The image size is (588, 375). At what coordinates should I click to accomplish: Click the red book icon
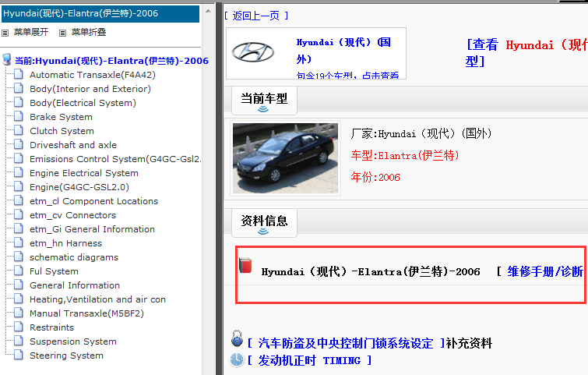(245, 266)
